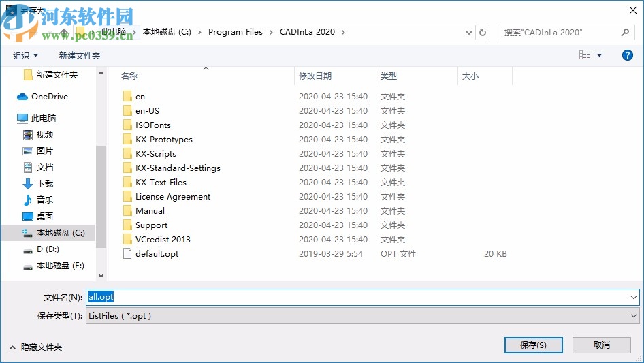Expand chevron after CADInLa 2020 breadcrumb
The height and width of the screenshot is (363, 644).
tap(343, 32)
